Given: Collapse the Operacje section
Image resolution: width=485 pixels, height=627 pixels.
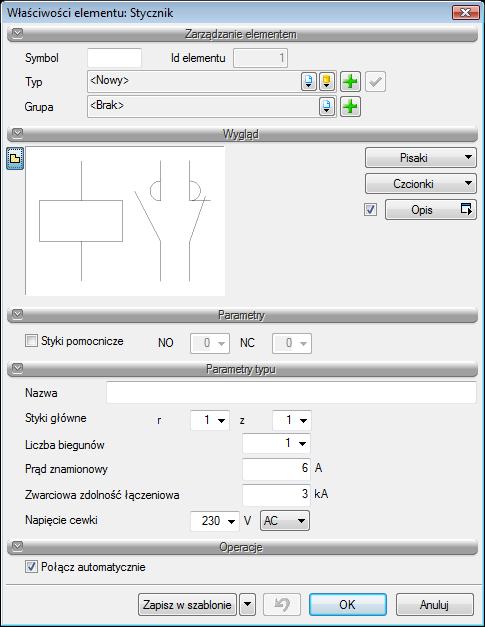Looking at the screenshot, I should [x=17, y=546].
